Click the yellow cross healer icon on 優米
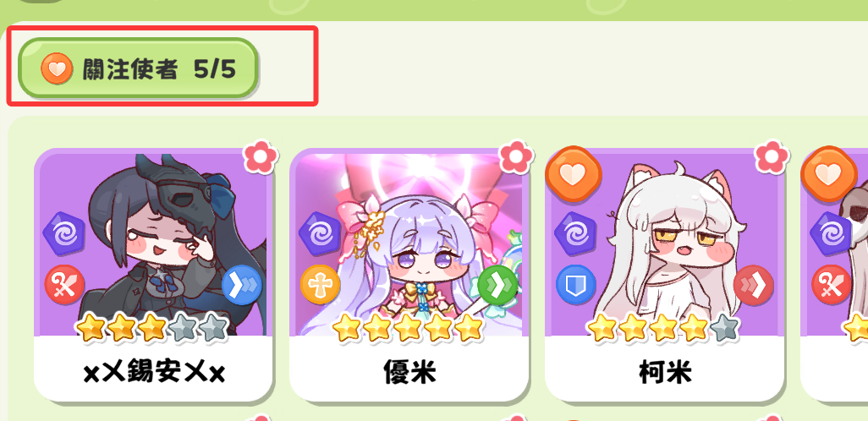This screenshot has width=868, height=421. click(x=321, y=285)
